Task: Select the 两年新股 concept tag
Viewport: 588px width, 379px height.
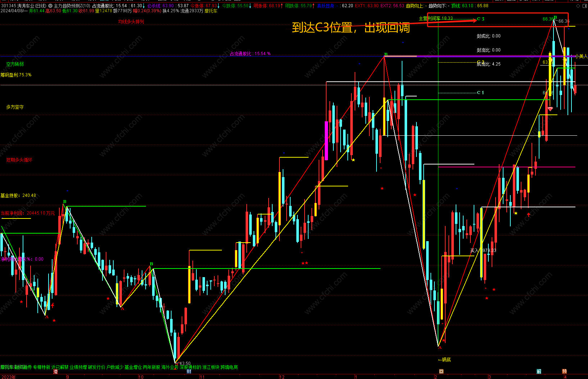Action: coord(151,367)
